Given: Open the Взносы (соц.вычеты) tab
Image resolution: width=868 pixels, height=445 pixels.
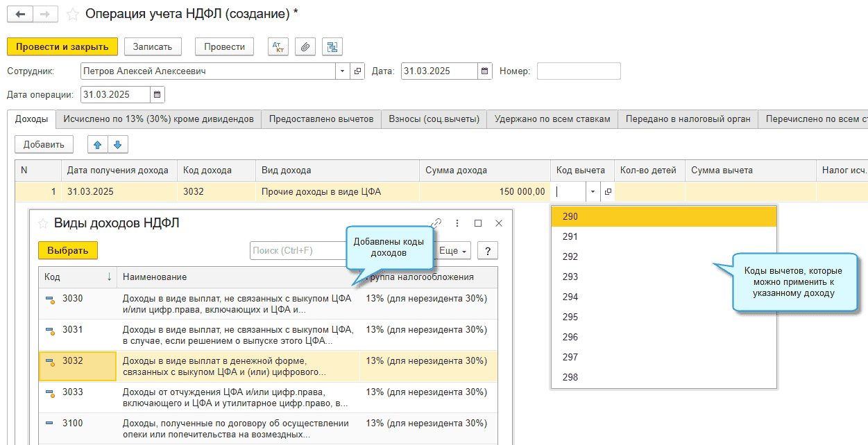Looking at the screenshot, I should point(434,119).
